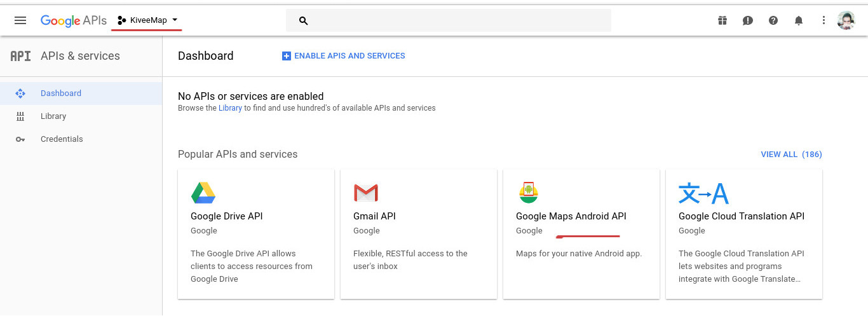Click the Cloud Translation logo icon
The image size is (868, 318).
click(x=703, y=193)
